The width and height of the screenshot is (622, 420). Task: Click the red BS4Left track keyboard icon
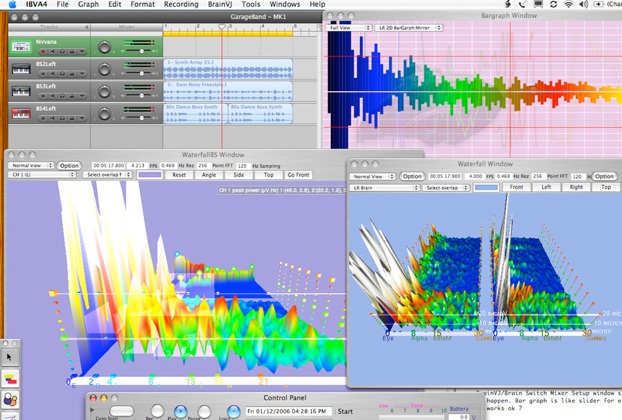tap(21, 113)
